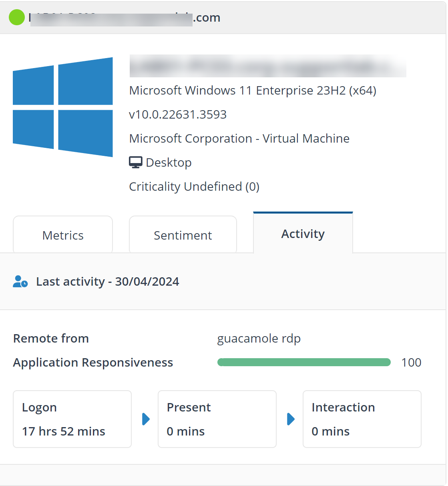Image resolution: width=448 pixels, height=486 pixels.
Task: Click the green online status indicator
Action: (17, 17)
